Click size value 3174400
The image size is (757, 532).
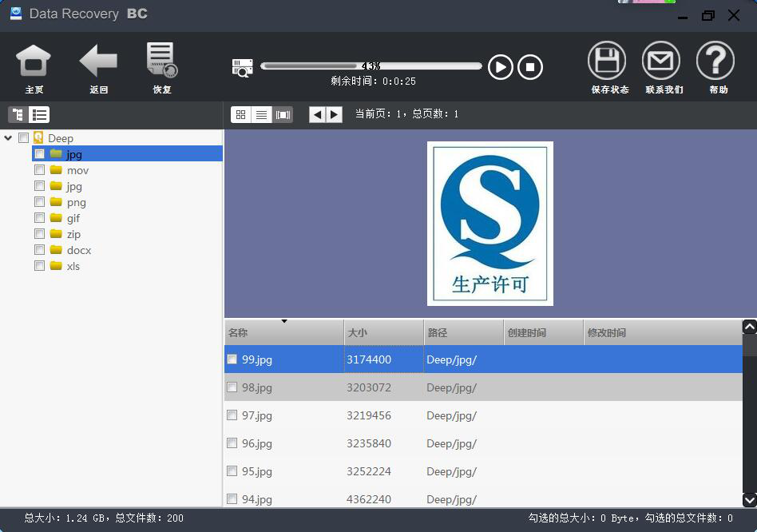coord(369,359)
